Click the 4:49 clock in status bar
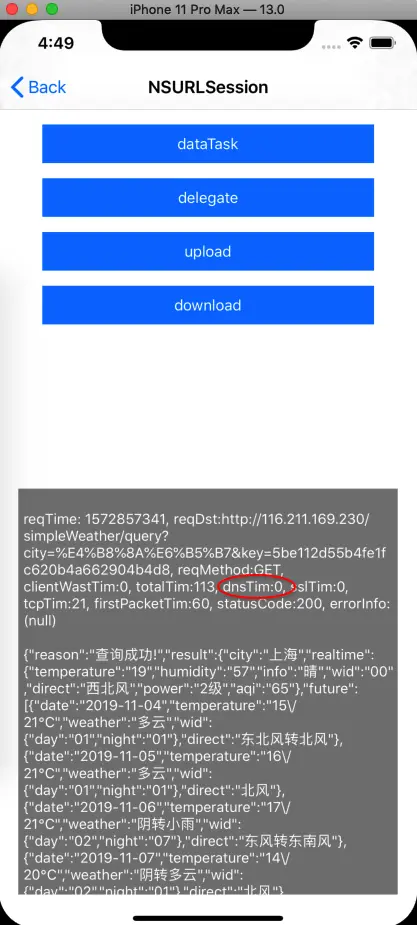Image resolution: width=417 pixels, height=925 pixels. pos(56,43)
